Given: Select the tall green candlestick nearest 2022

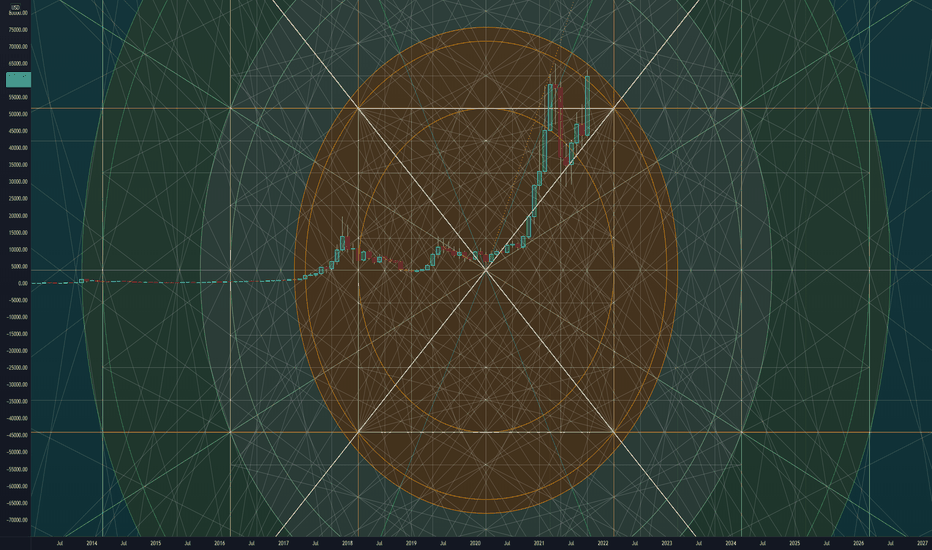Looking at the screenshot, I should (587, 106).
